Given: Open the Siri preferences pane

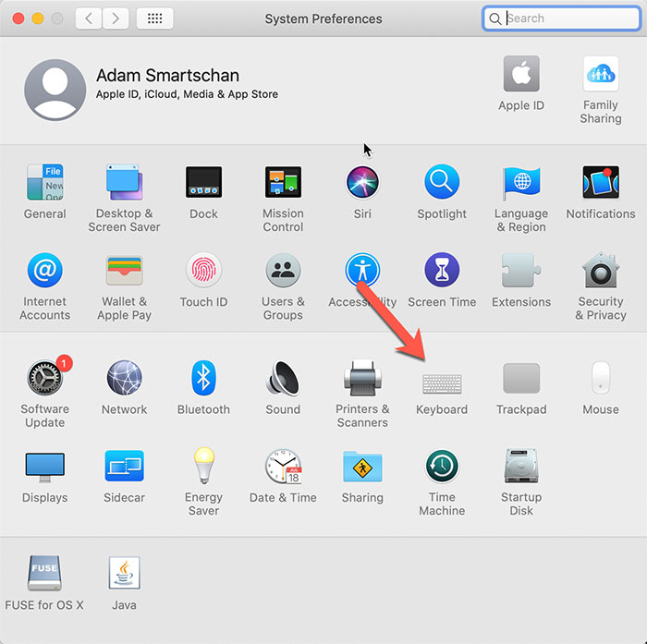Looking at the screenshot, I should click(362, 182).
